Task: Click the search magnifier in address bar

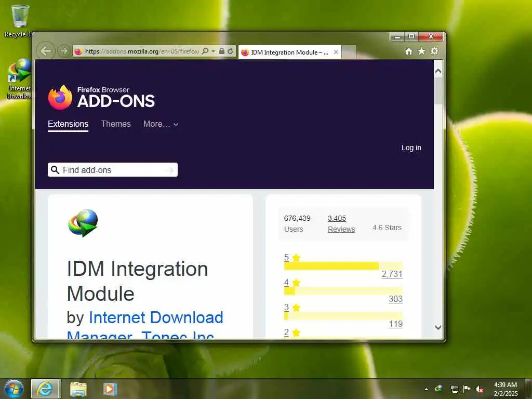Action: click(205, 51)
